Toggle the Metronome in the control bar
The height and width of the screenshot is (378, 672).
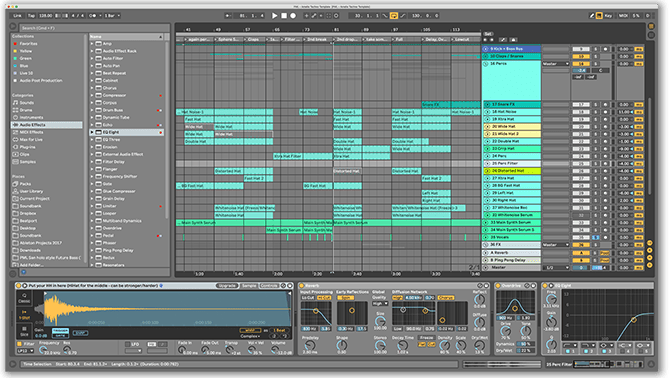click(x=93, y=15)
